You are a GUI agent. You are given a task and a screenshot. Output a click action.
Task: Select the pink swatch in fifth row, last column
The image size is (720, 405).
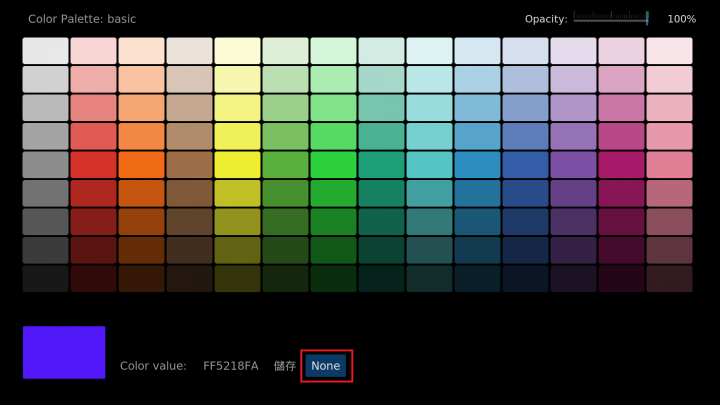pos(669,164)
